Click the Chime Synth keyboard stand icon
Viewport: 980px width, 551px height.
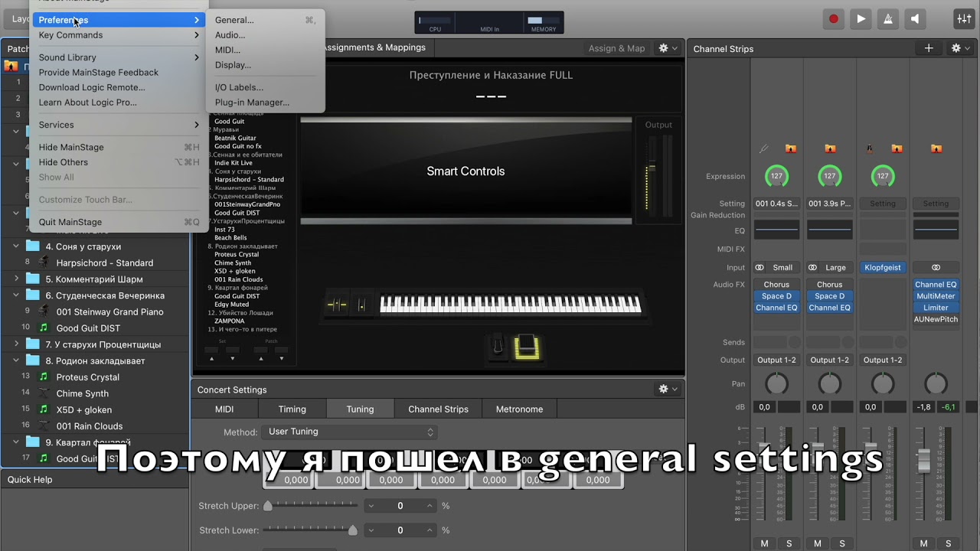[x=44, y=393]
